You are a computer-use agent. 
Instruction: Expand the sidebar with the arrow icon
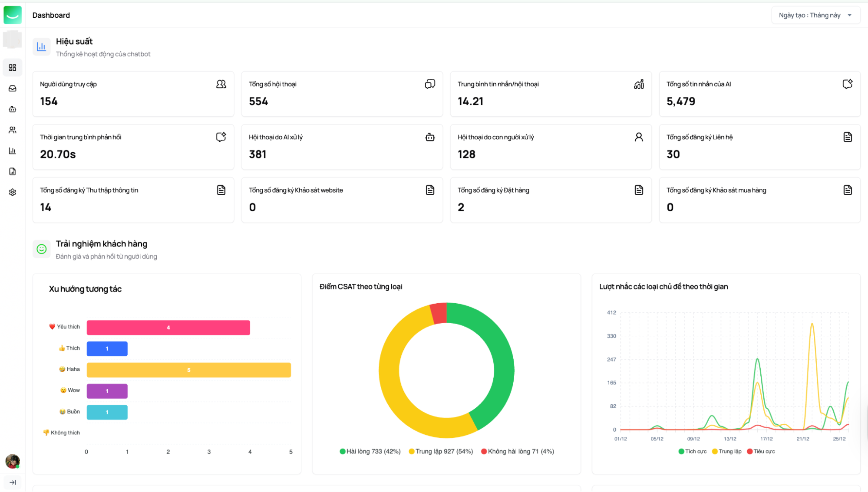[x=13, y=482]
